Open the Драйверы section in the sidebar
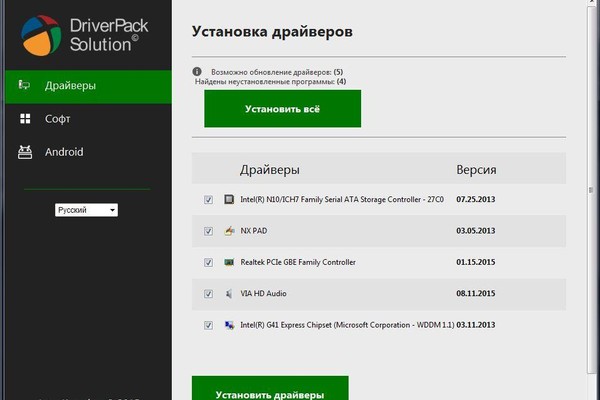The width and height of the screenshot is (600, 400). tap(70, 86)
